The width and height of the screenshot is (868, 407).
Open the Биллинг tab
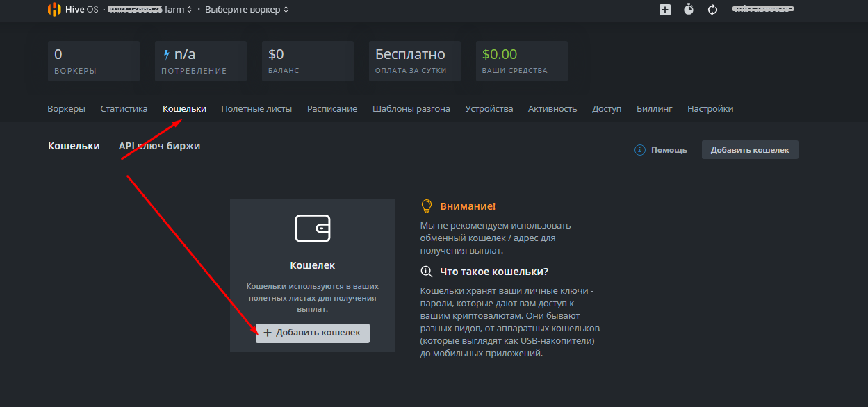pyautogui.click(x=654, y=109)
